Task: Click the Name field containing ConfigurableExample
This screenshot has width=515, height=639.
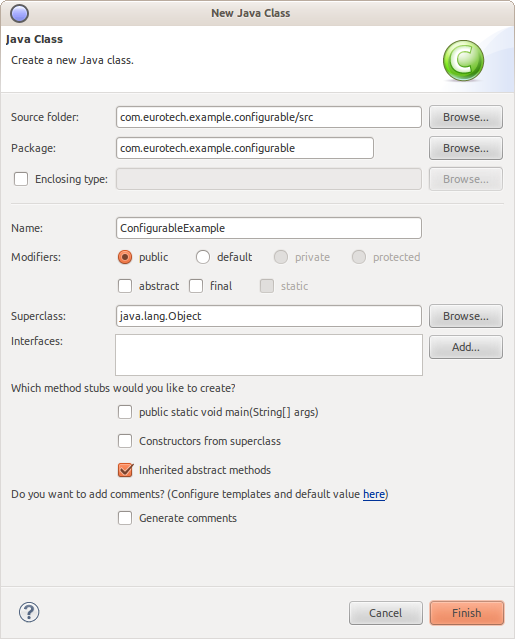Action: pyautogui.click(x=269, y=228)
